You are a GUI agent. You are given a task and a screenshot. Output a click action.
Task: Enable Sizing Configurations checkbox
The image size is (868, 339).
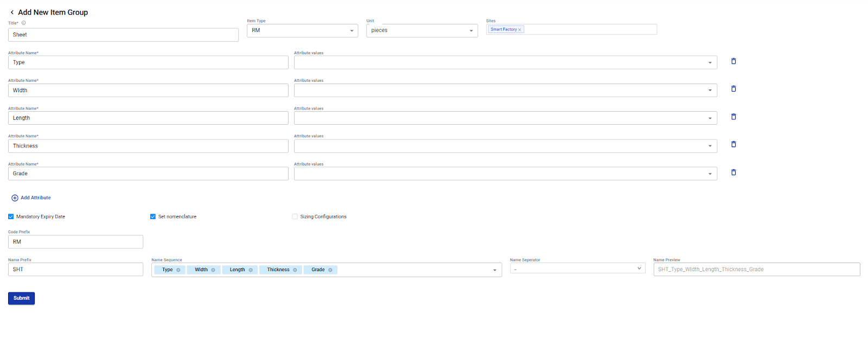pos(295,216)
